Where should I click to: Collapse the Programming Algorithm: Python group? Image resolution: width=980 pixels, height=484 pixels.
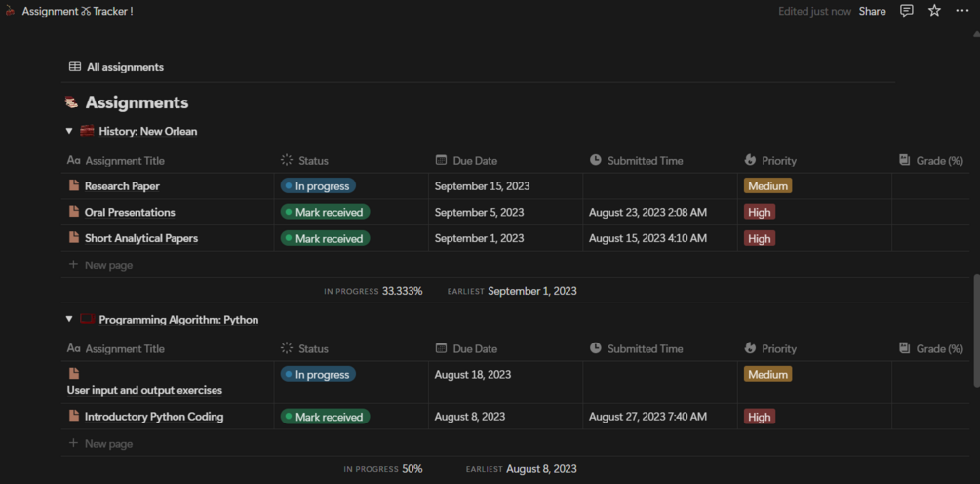click(x=69, y=319)
